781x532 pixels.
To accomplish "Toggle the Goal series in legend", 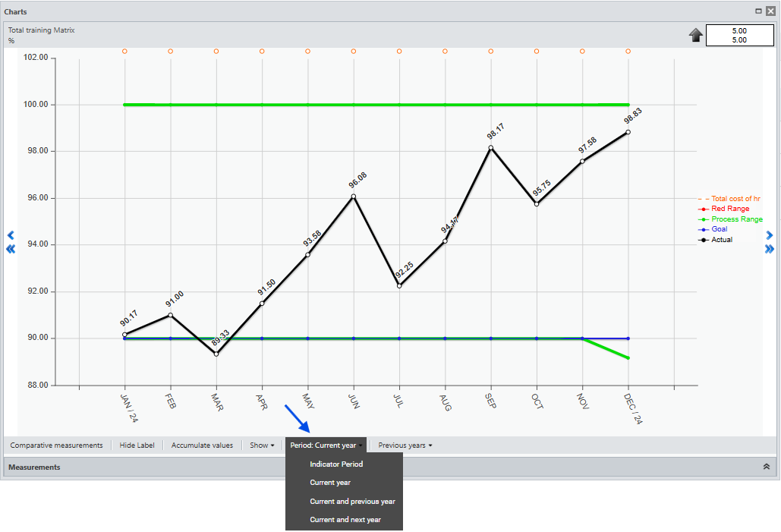I will pyautogui.click(x=719, y=229).
